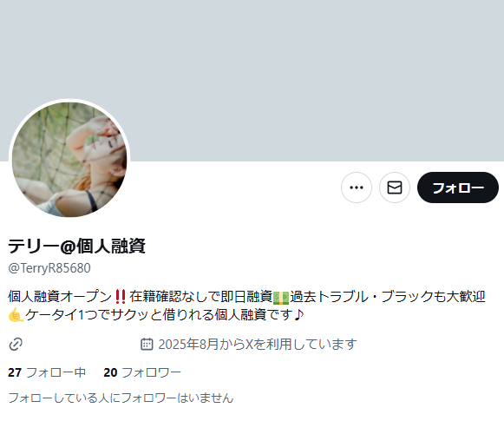Screen dimensions: 504x421
Task: Click the green banknote emoji in bio
Action: [x=281, y=297]
